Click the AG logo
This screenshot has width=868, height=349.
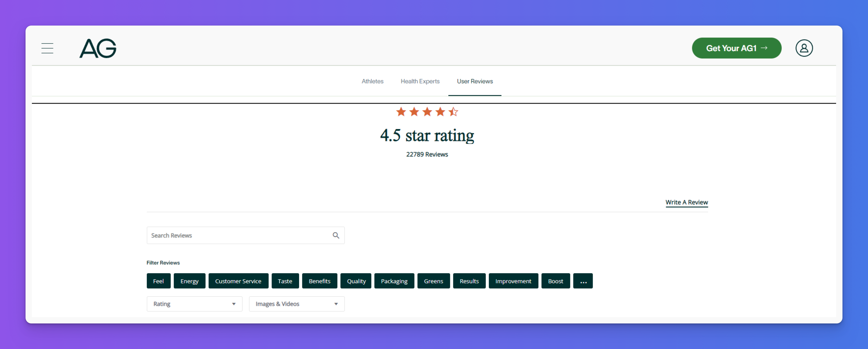click(x=98, y=48)
